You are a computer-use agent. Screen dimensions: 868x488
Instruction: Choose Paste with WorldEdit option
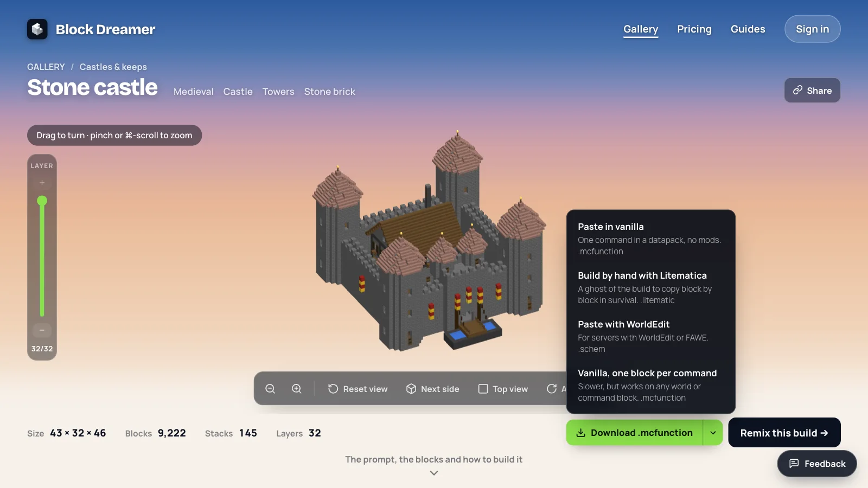point(650,336)
